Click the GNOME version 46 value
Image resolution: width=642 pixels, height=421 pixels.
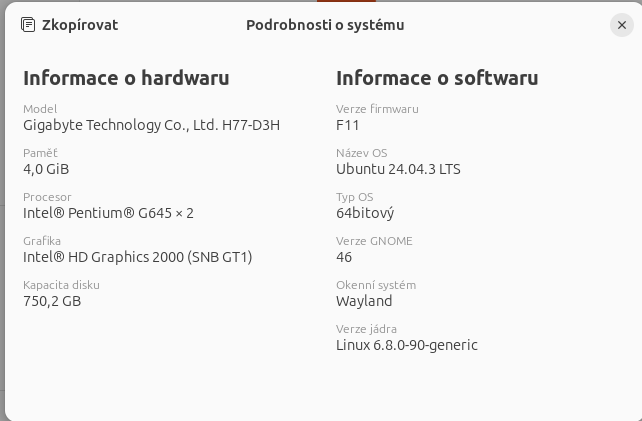click(344, 257)
